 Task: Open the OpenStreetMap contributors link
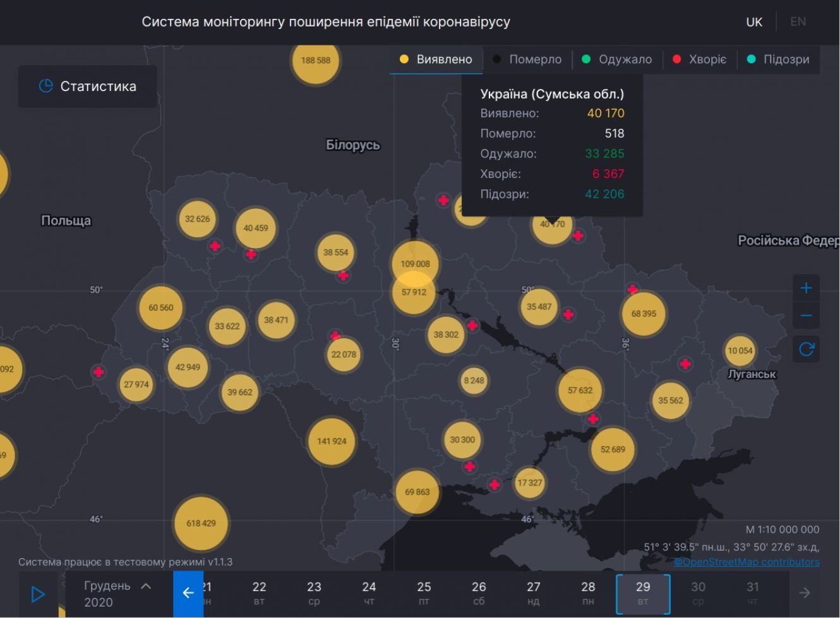tap(747, 562)
